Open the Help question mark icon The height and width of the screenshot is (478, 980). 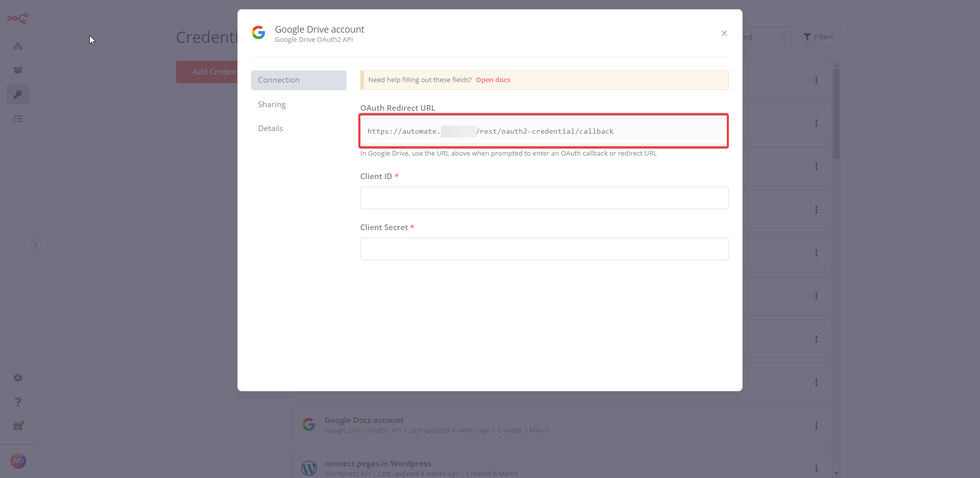click(18, 402)
